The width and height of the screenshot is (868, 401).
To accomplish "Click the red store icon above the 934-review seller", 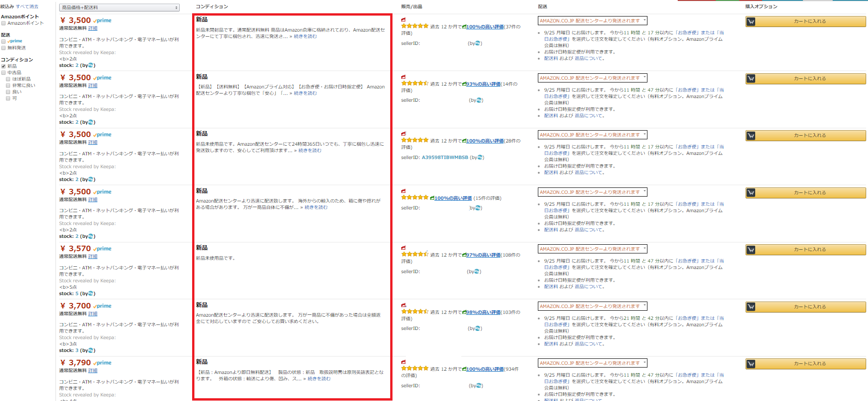I will pos(403,362).
